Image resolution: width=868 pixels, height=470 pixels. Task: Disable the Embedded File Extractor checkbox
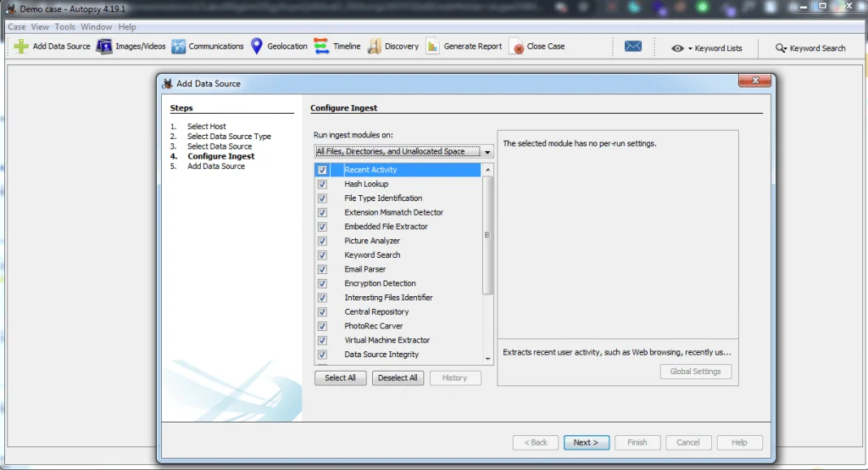[322, 227]
